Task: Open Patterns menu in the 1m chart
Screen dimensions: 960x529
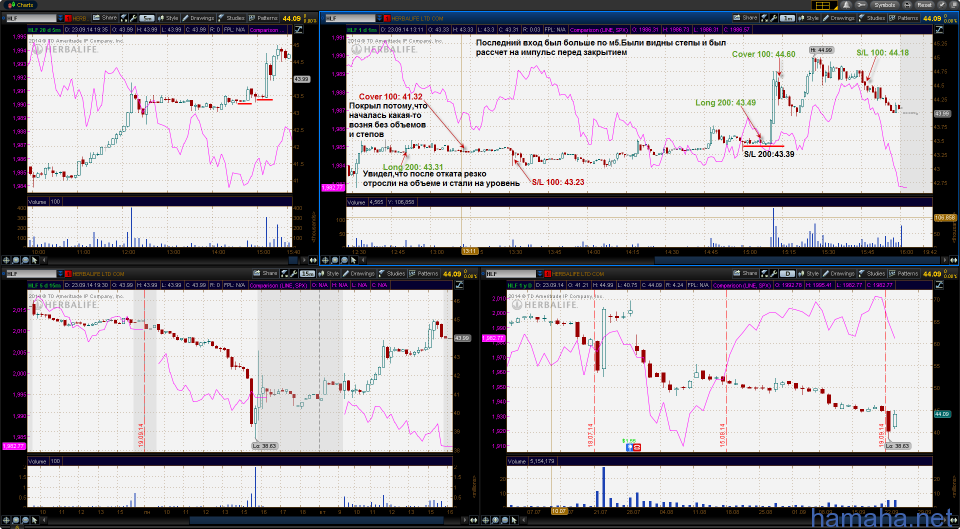Action: (x=904, y=18)
